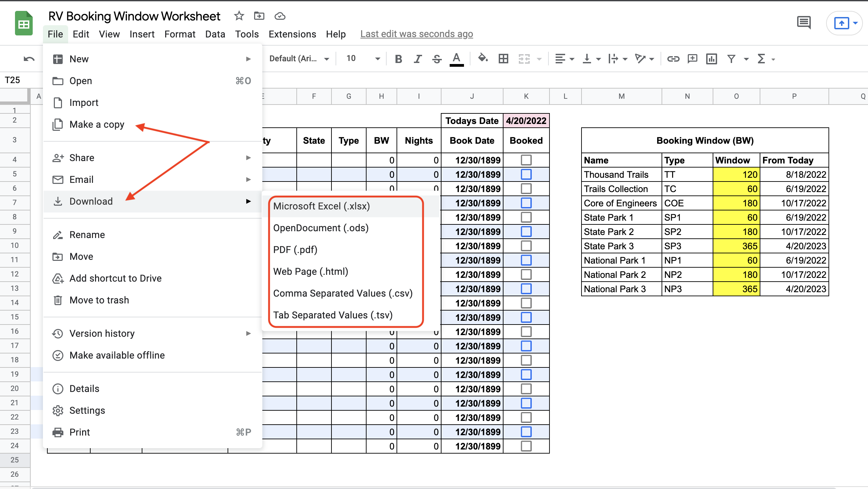Select Make available offline
Image resolution: width=868 pixels, height=489 pixels.
click(153, 355)
